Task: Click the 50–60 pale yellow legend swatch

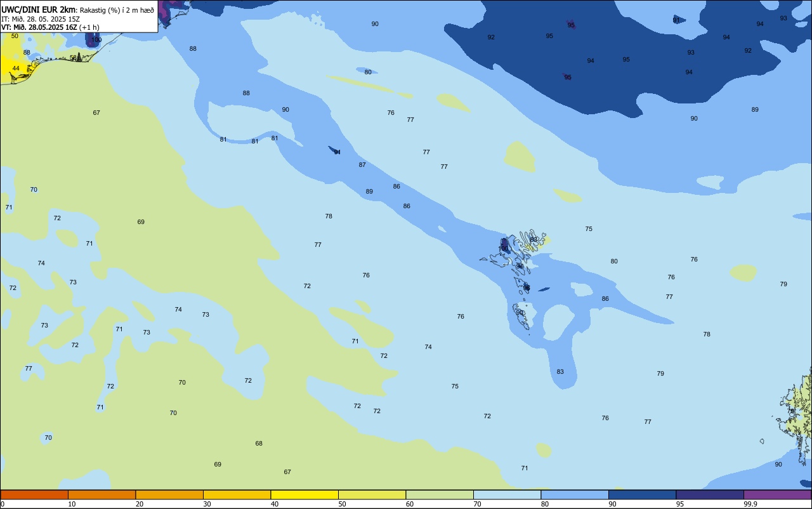Action: (x=372, y=494)
